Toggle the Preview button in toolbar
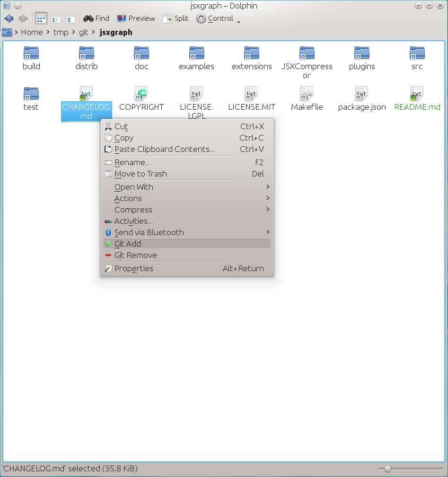448x477 pixels. coord(136,18)
